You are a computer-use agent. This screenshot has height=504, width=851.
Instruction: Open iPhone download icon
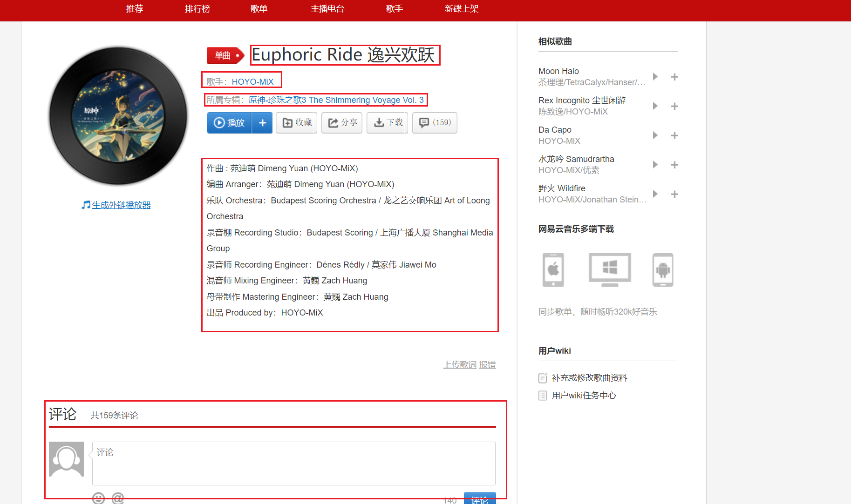[553, 270]
